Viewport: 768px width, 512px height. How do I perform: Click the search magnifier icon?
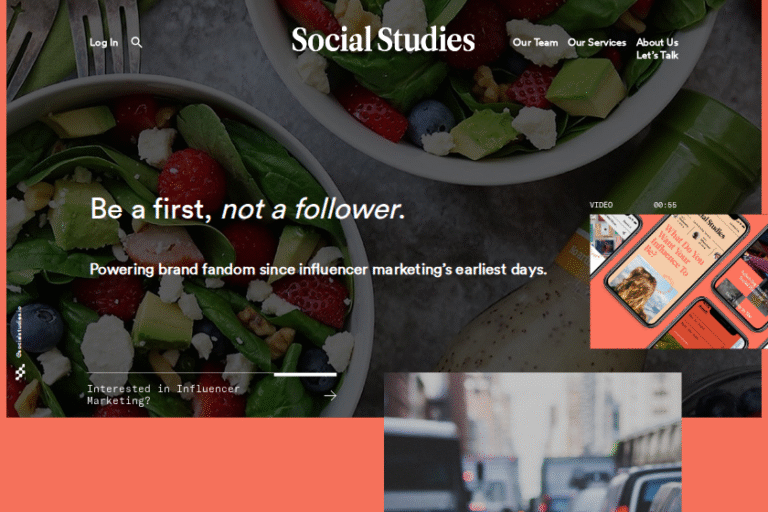137,43
